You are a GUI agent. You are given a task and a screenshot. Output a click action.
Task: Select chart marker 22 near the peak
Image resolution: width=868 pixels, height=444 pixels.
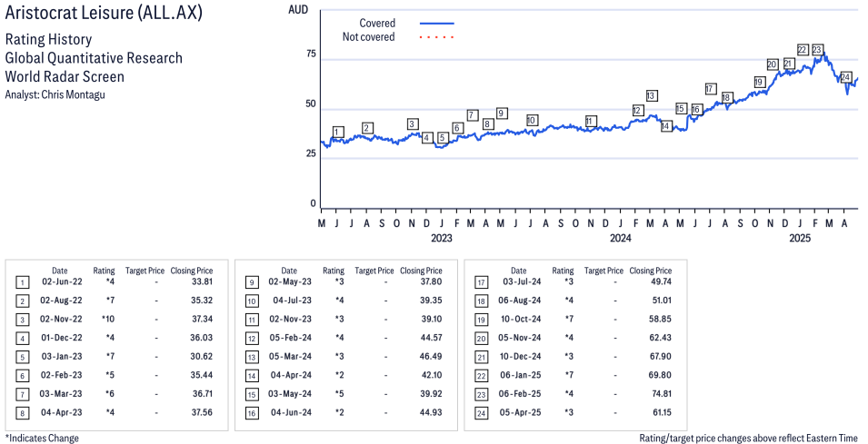pyautogui.click(x=803, y=50)
